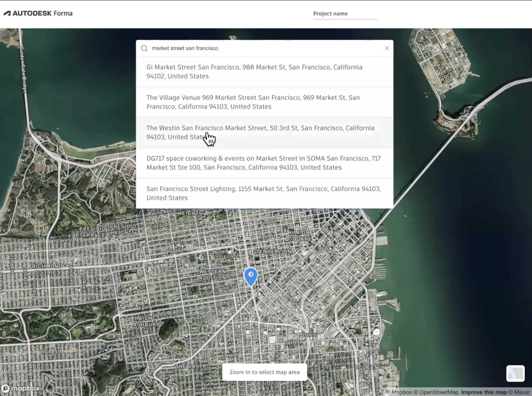Clear the search with the X icon
This screenshot has width=532, height=396.
(x=387, y=48)
